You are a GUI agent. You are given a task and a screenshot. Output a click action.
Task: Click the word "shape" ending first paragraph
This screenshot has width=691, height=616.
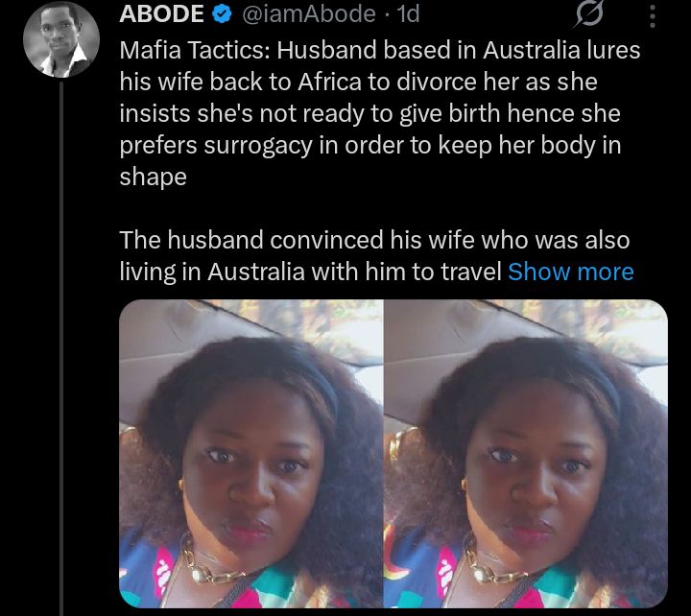[x=153, y=178]
